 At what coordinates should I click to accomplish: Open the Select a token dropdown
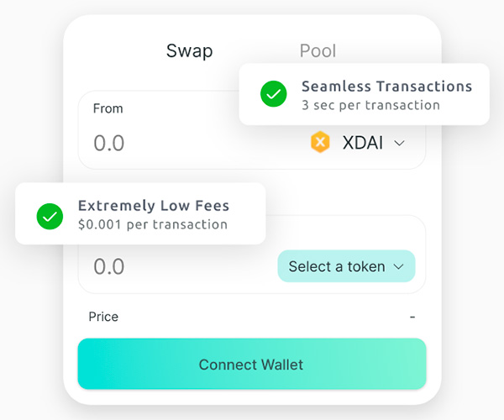pyautogui.click(x=345, y=266)
